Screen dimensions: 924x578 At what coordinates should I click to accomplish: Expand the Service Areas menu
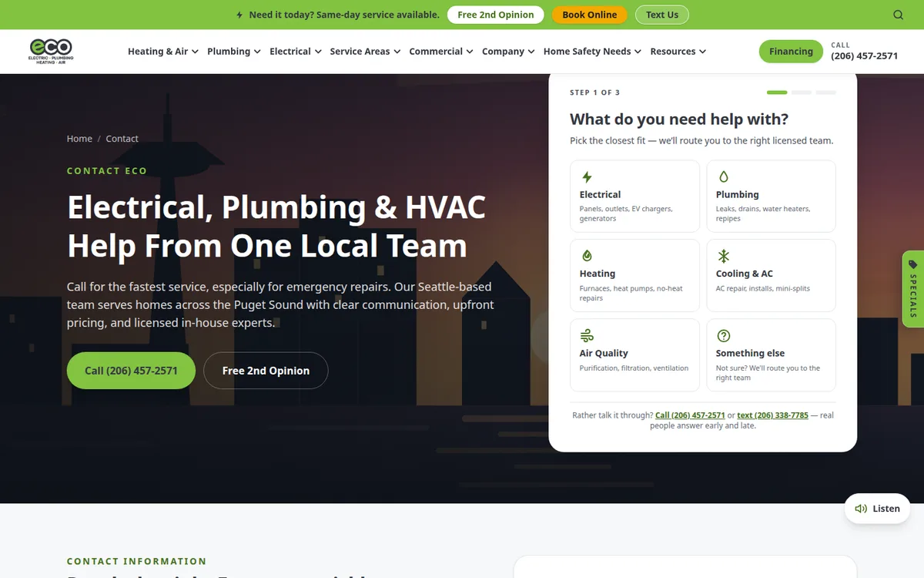pyautogui.click(x=365, y=52)
